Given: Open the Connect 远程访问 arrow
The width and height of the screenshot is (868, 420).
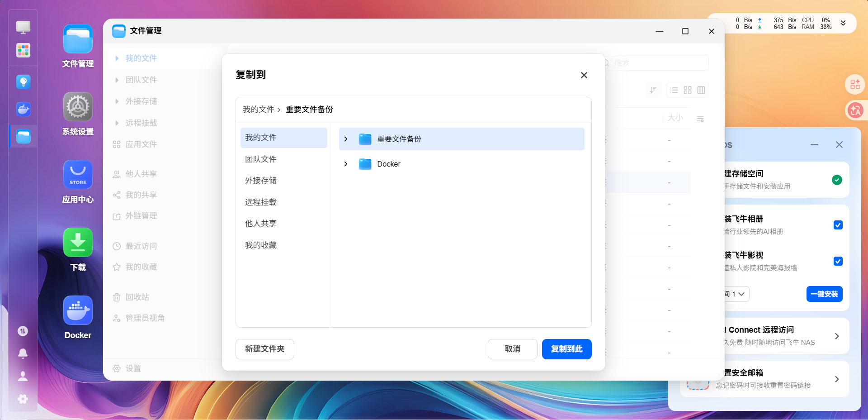Looking at the screenshot, I should pos(837,336).
